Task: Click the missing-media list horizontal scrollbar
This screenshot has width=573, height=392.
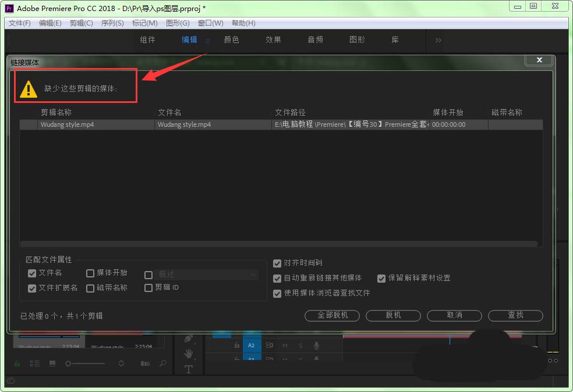Action: pos(278,244)
